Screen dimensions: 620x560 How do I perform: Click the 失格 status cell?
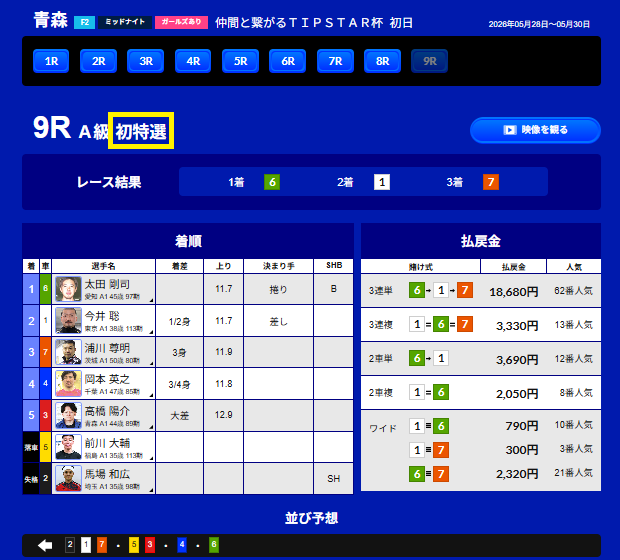[x=31, y=479]
